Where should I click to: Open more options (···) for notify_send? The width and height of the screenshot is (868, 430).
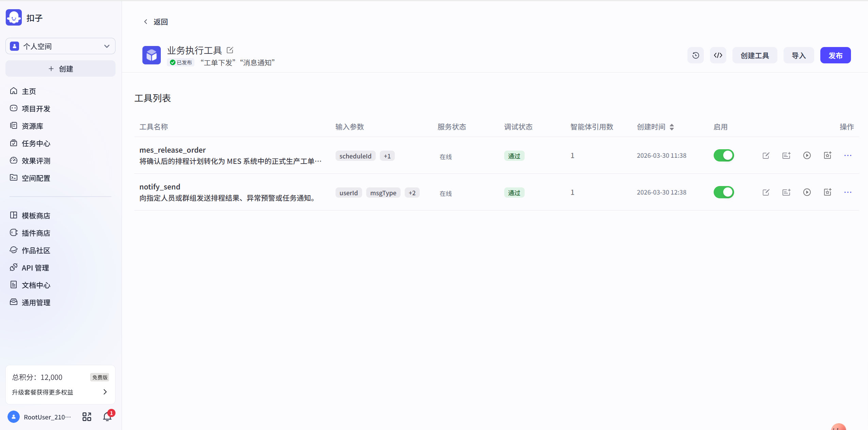(x=848, y=192)
